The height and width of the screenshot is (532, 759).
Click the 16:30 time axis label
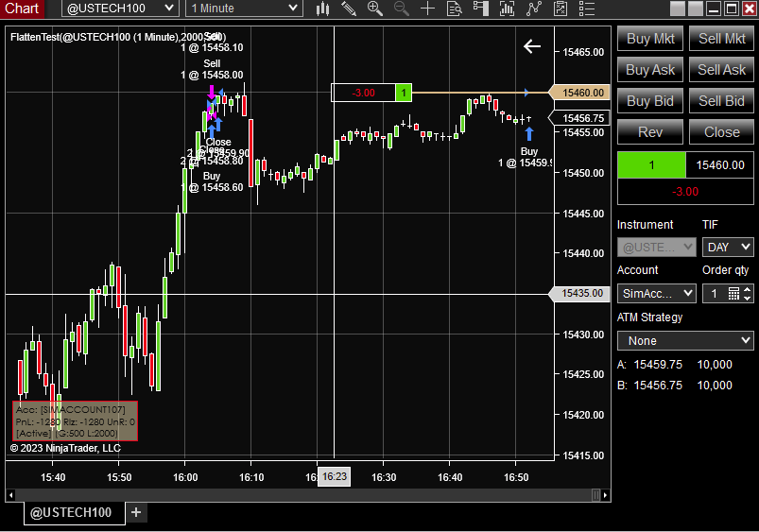[384, 477]
